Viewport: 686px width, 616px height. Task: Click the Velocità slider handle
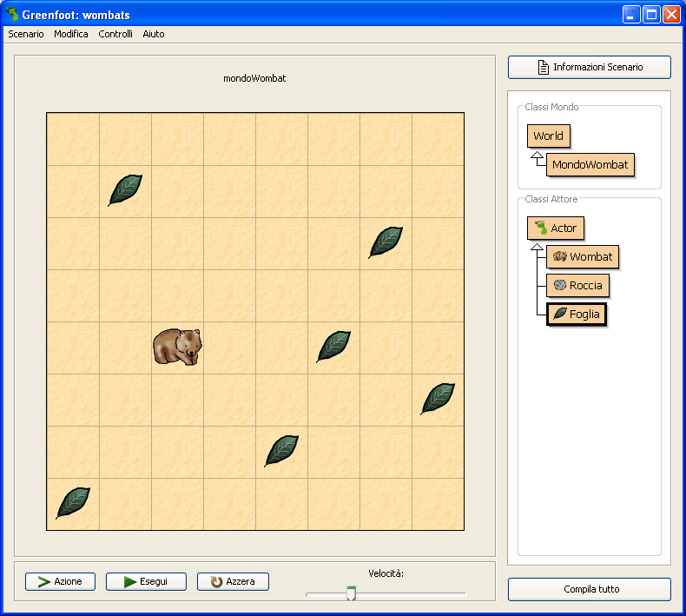coord(351,593)
